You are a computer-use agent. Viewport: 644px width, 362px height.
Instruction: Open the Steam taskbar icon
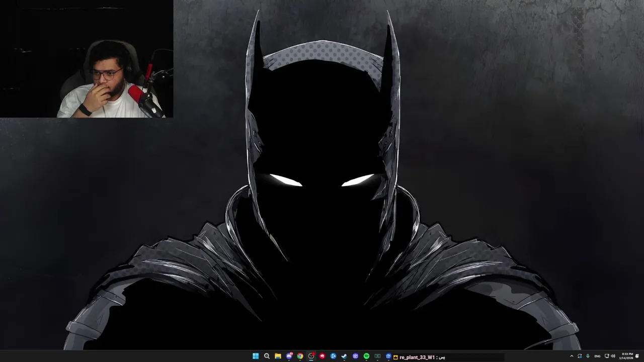pyautogui.click(x=344, y=356)
